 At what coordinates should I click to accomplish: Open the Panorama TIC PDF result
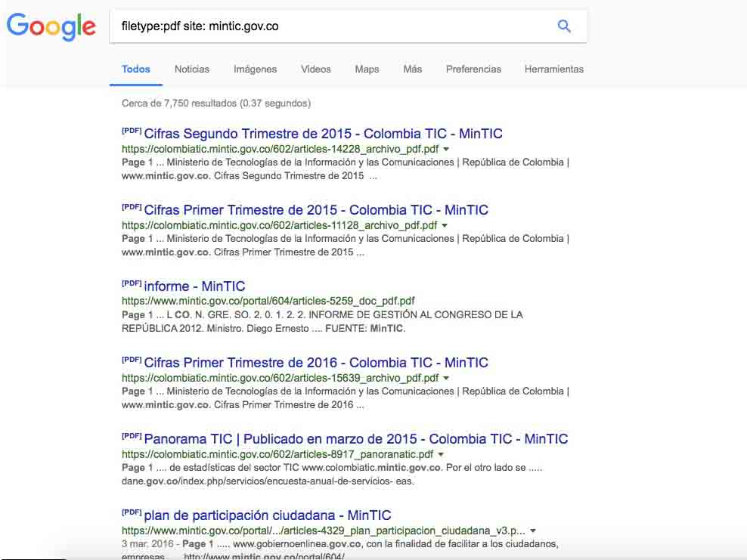pos(355,439)
